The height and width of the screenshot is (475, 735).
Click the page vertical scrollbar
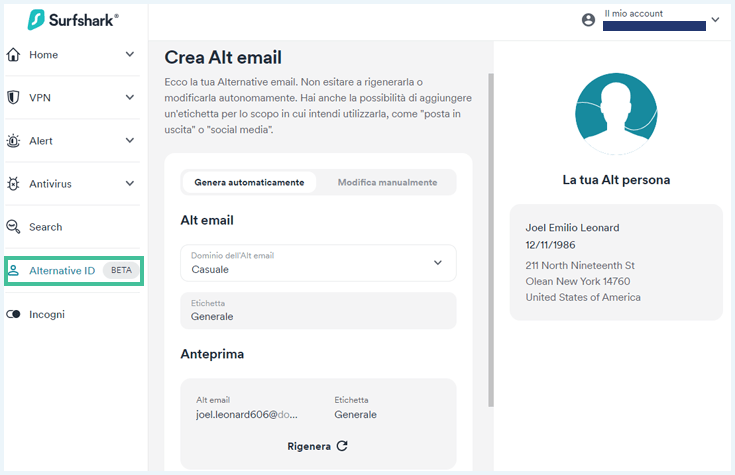pos(491,240)
